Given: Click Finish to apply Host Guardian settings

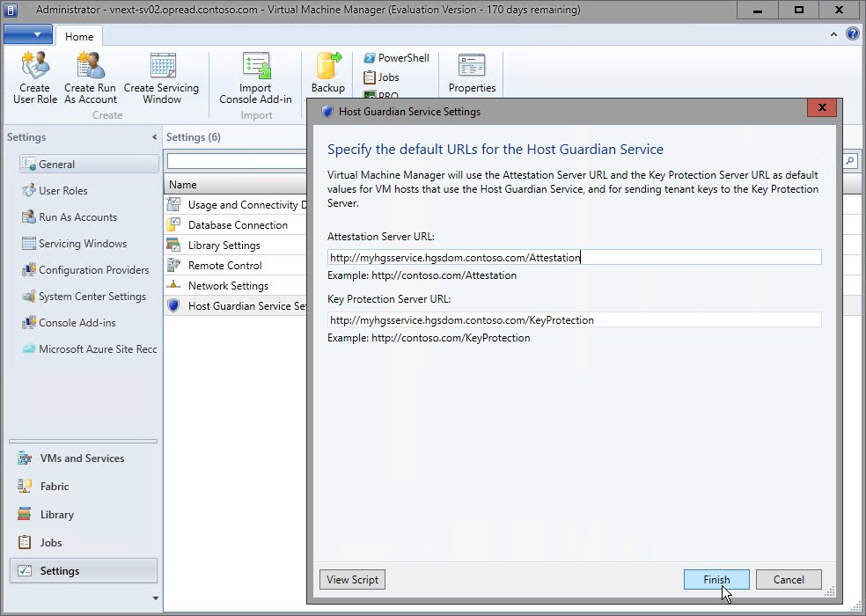Looking at the screenshot, I should pyautogui.click(x=716, y=579).
